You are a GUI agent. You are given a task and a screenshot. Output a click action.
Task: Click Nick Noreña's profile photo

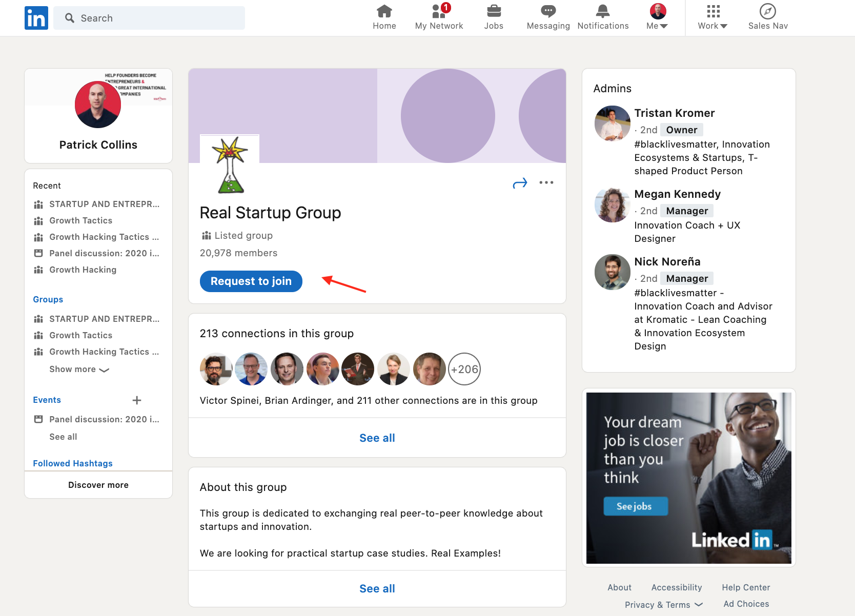coord(612,272)
